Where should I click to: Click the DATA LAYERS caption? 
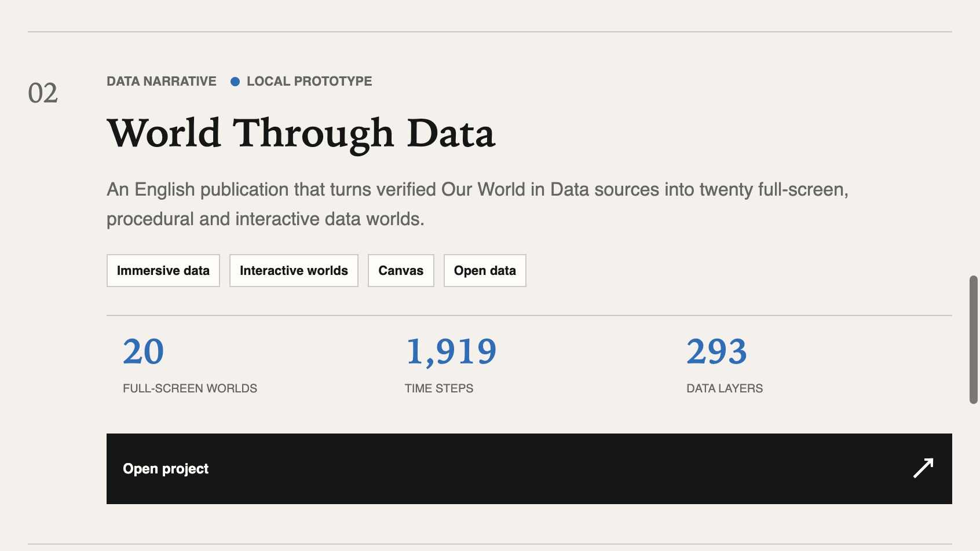tap(725, 388)
